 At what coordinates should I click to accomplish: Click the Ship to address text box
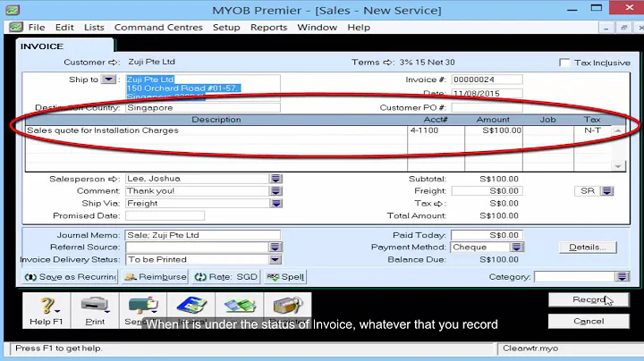(x=203, y=88)
